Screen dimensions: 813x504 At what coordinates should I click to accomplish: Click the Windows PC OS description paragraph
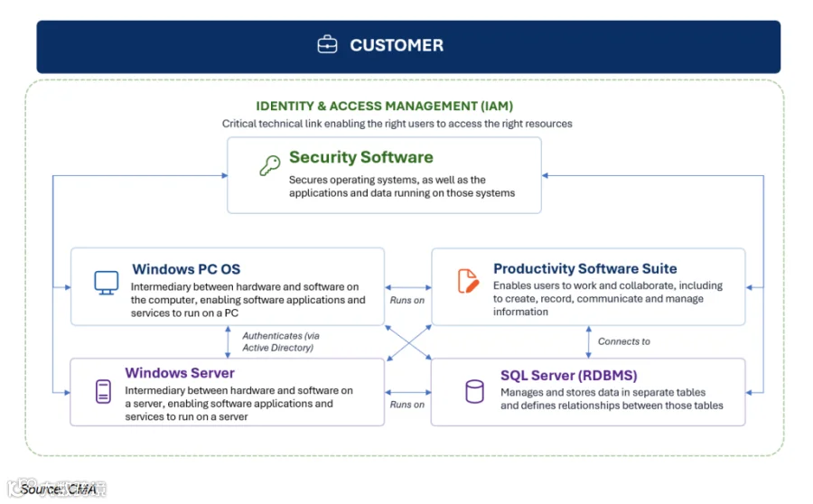point(248,300)
